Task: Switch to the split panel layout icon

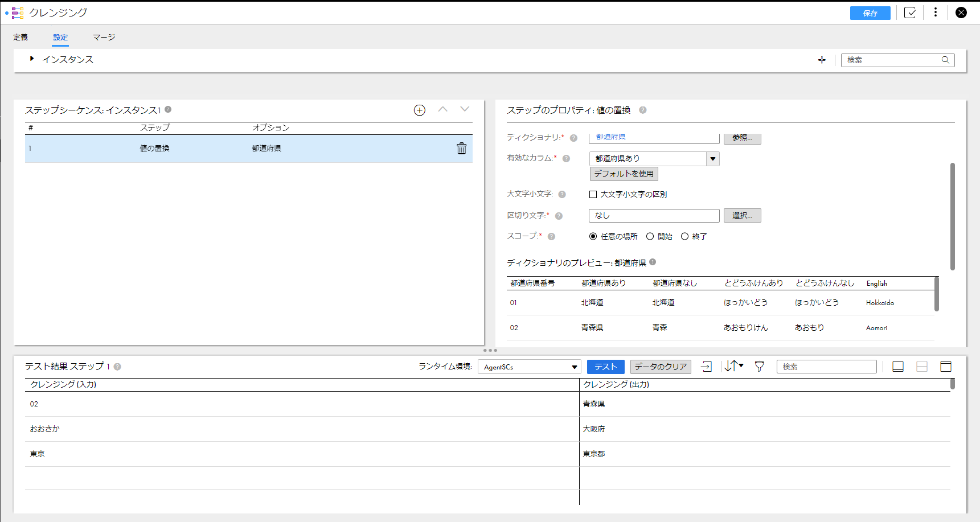Action: pyautogui.click(x=922, y=367)
